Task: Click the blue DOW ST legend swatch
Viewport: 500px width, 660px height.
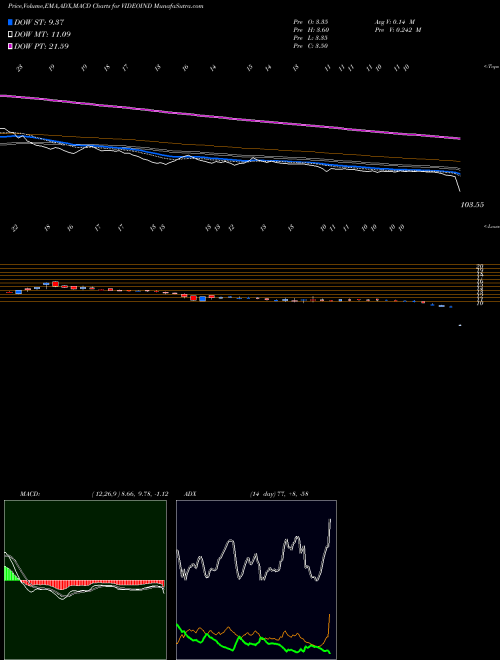Action: (x=11, y=23)
